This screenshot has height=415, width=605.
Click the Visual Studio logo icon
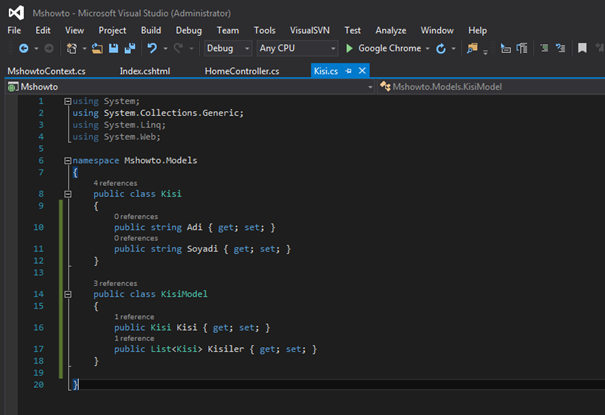click(x=16, y=13)
